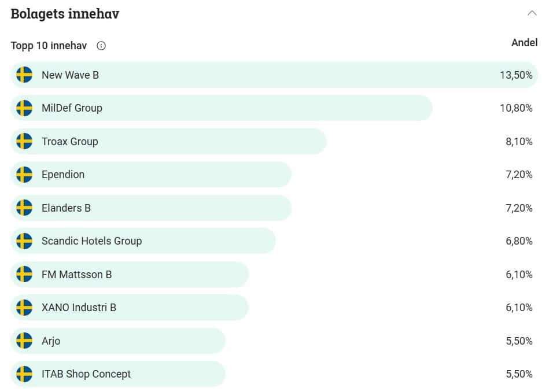Click the Bolagets innehav heading
This screenshot has height=392, width=542.
click(x=65, y=14)
